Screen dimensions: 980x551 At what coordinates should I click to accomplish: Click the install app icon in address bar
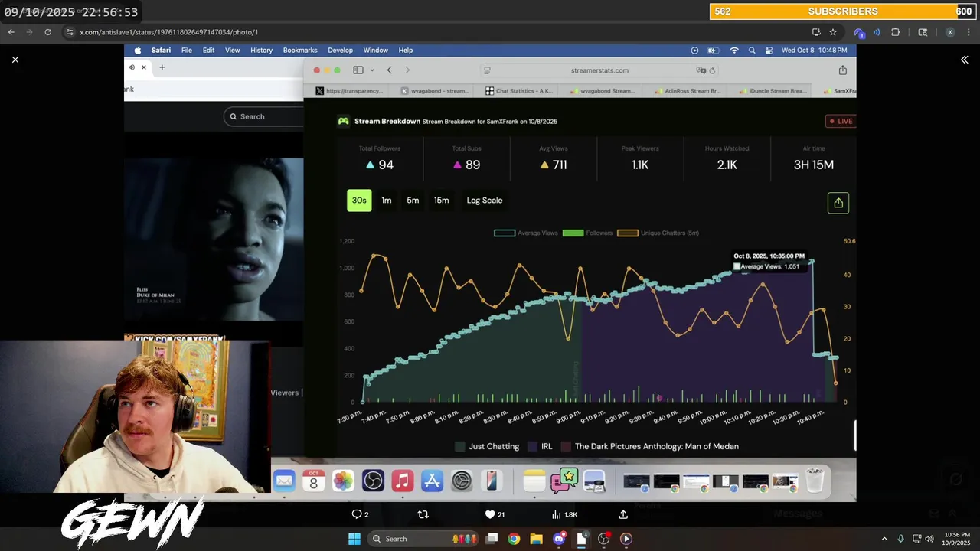coord(816,32)
